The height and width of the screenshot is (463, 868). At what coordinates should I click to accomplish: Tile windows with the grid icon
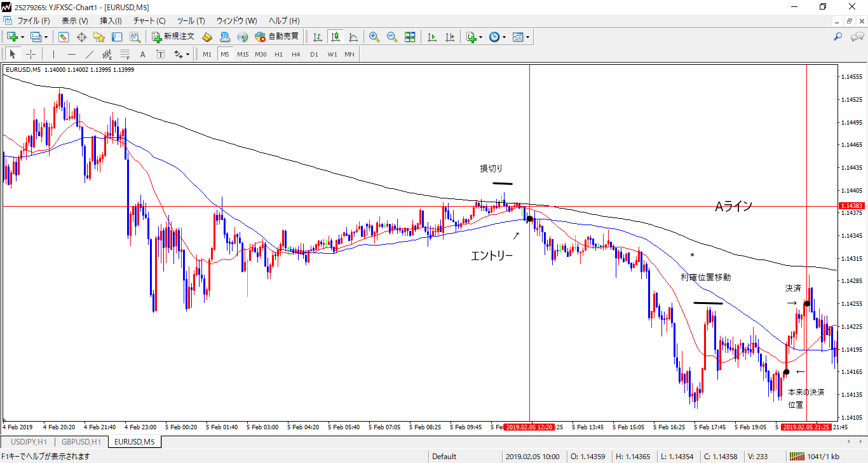tap(410, 37)
